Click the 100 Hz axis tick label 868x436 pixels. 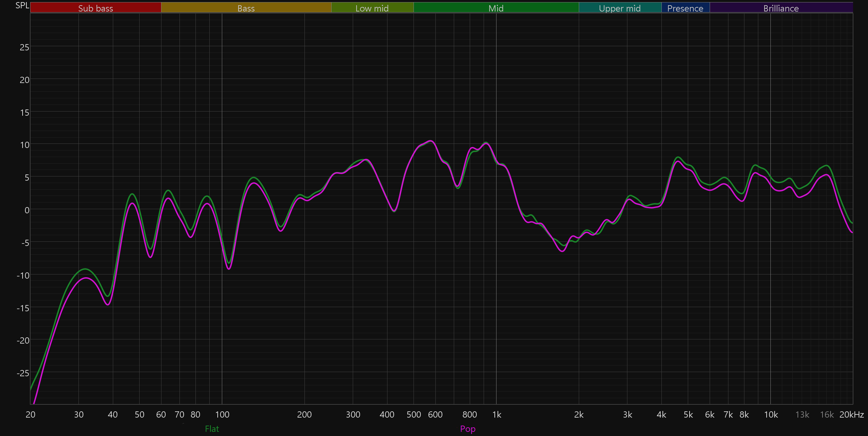(x=222, y=414)
